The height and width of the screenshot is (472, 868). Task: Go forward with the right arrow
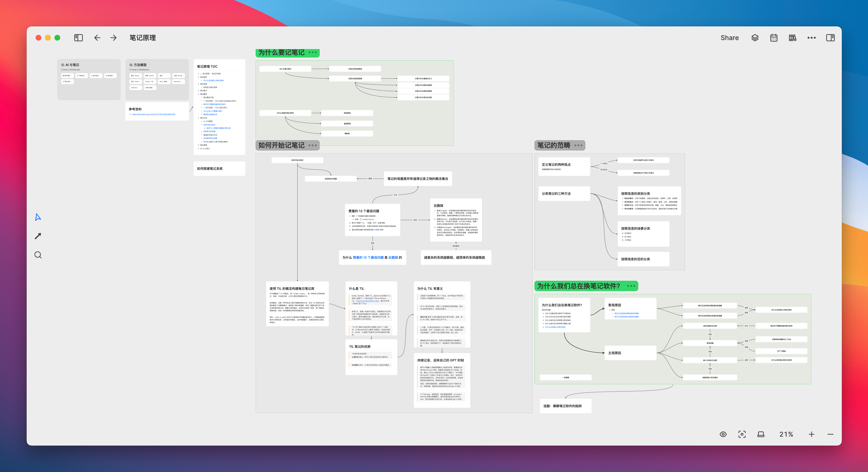tap(113, 38)
